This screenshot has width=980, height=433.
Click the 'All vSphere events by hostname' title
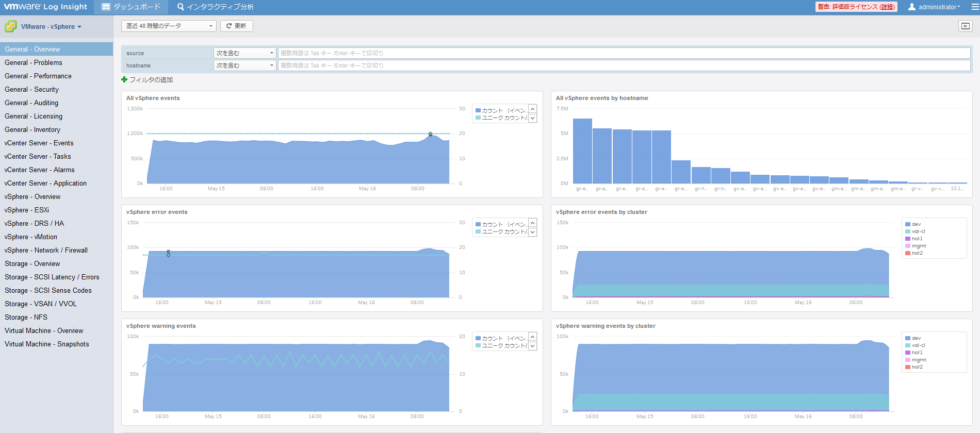(x=602, y=98)
